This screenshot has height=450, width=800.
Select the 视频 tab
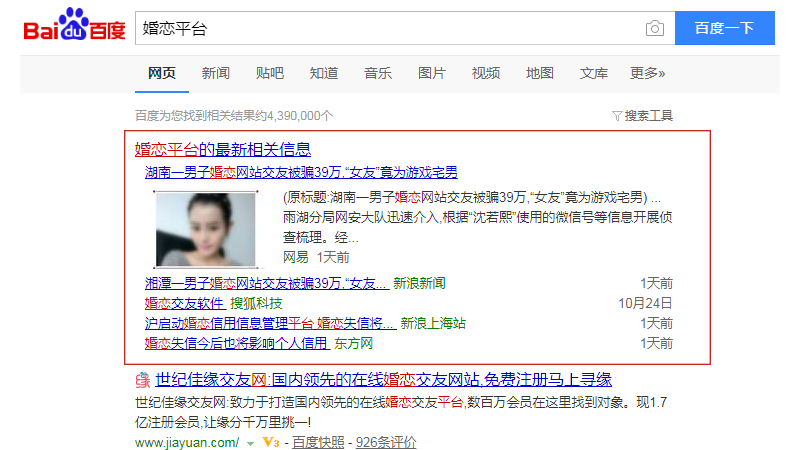[x=486, y=73]
